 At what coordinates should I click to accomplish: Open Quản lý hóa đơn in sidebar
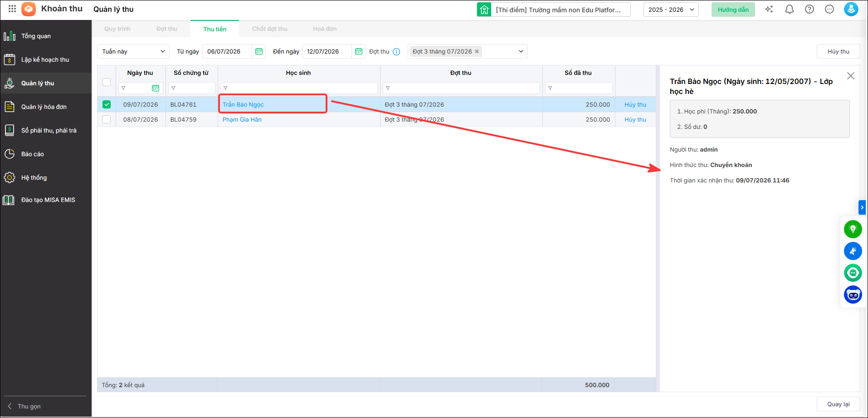[x=46, y=107]
